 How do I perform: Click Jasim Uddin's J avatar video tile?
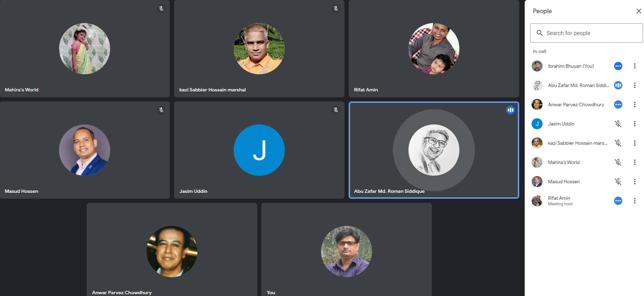coord(259,150)
